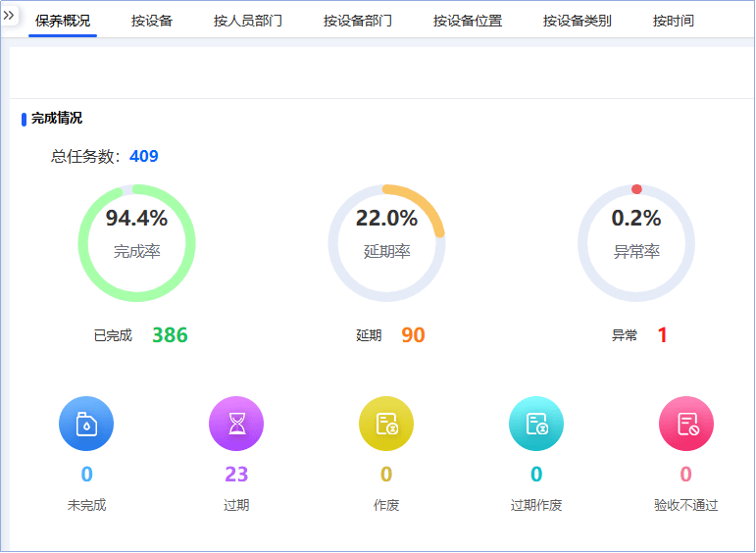756x553 pixels.
Task: Click the expired count 23
Action: tap(236, 475)
